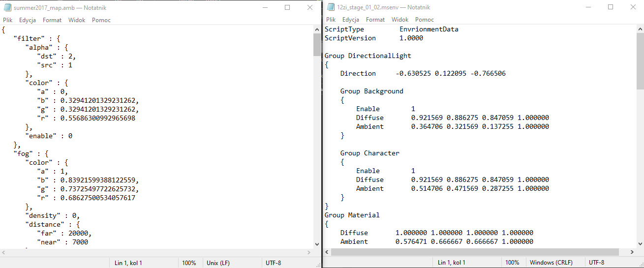This screenshot has height=268, width=644.
Task: Minimize the summer2017_map.amb window
Action: click(x=265, y=7)
